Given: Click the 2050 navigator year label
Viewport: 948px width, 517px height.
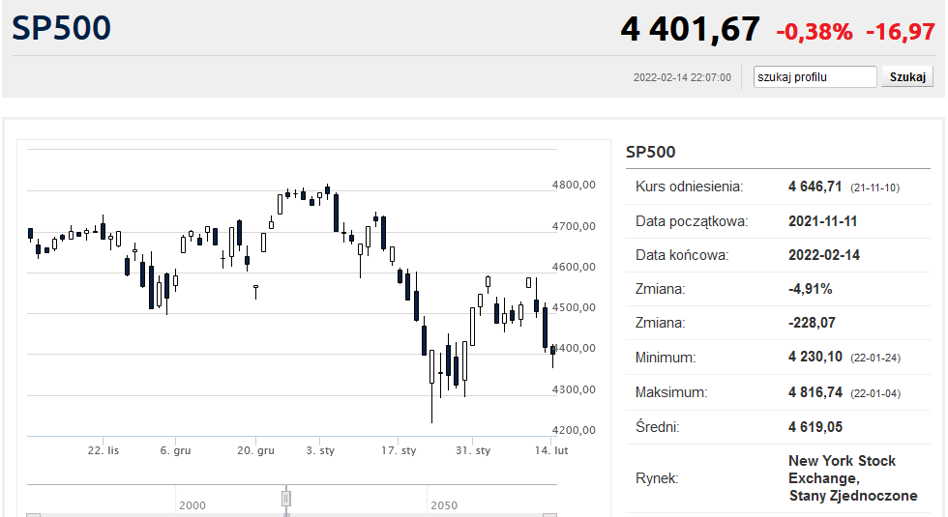Looking at the screenshot, I should coord(444,505).
